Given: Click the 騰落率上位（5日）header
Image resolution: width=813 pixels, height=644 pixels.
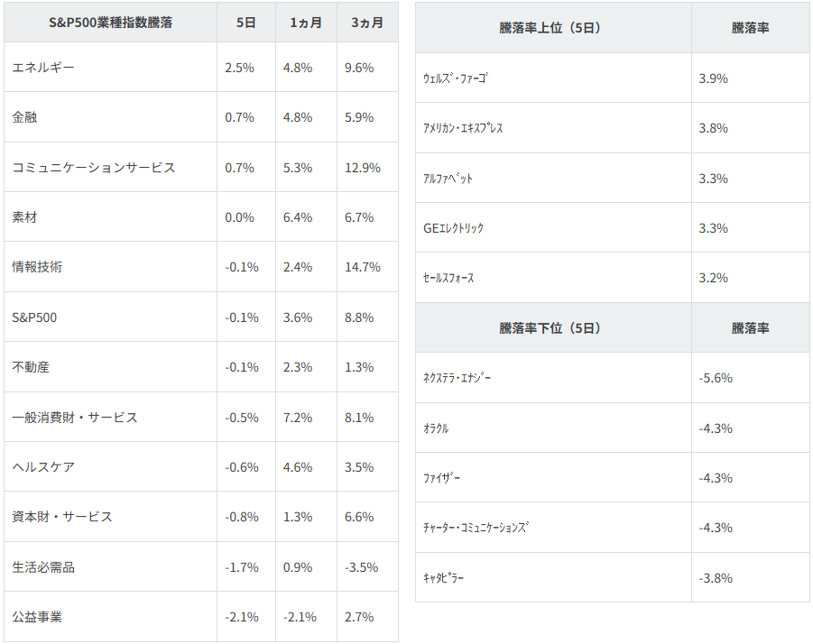Looking at the screenshot, I should (550, 28).
